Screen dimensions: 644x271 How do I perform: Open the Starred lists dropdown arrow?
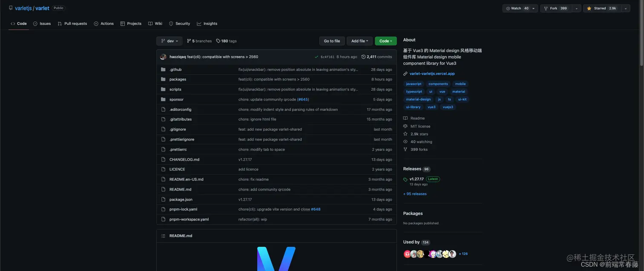coord(625,8)
